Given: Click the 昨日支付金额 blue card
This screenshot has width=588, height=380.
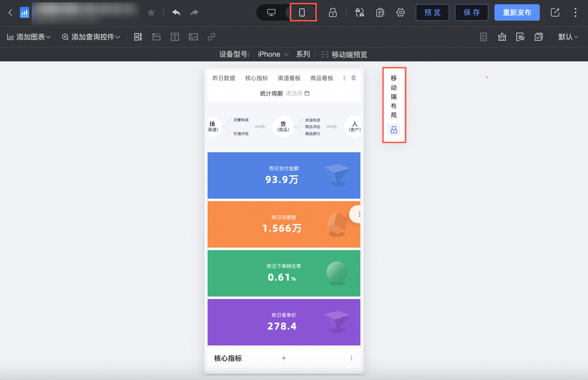Looking at the screenshot, I should click(284, 175).
